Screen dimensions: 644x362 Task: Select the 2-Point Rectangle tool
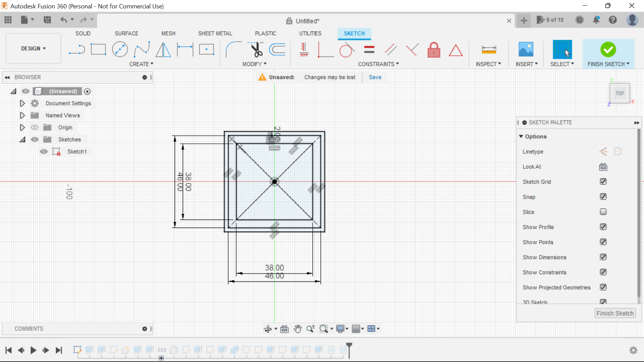(98, 50)
